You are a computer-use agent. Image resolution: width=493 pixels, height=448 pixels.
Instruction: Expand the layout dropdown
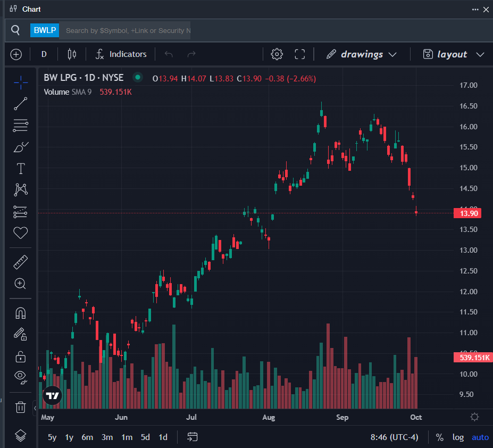[x=453, y=54]
